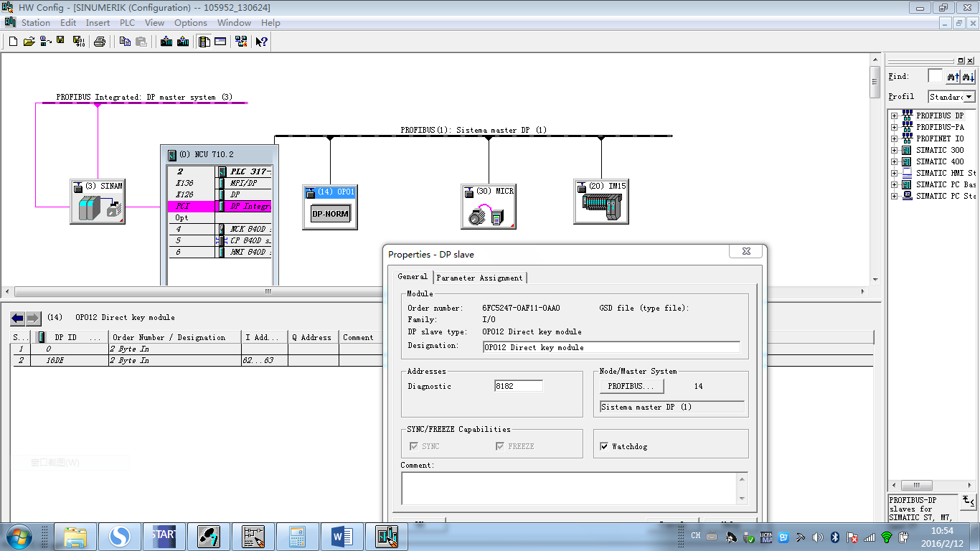Open the Station menu

[36, 23]
